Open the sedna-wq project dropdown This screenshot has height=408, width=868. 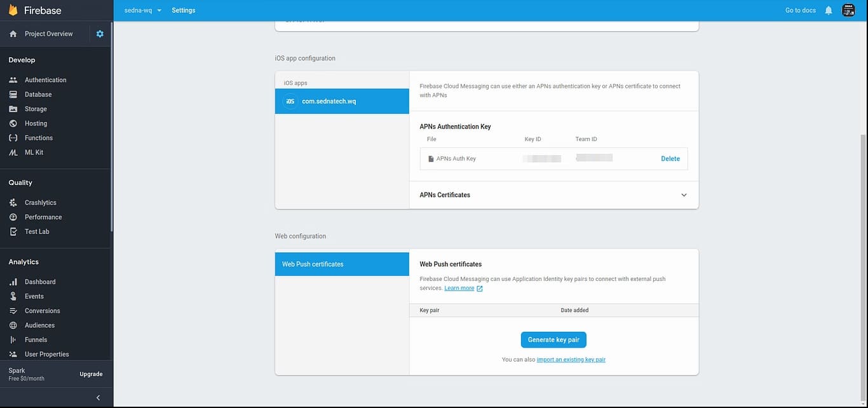(143, 10)
